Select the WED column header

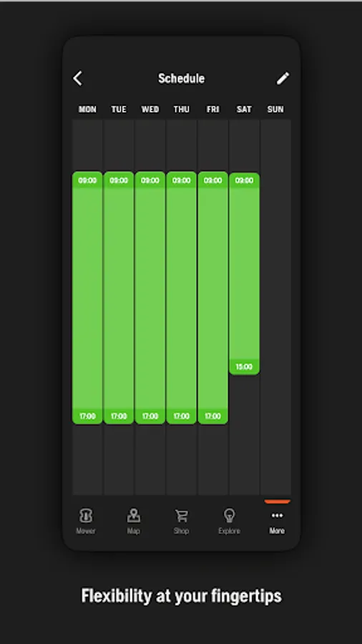tap(150, 109)
